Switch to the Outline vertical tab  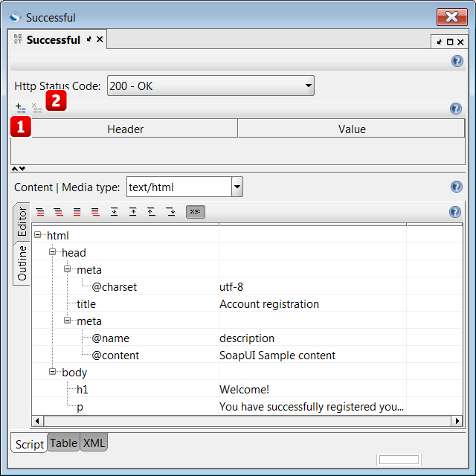(22, 263)
